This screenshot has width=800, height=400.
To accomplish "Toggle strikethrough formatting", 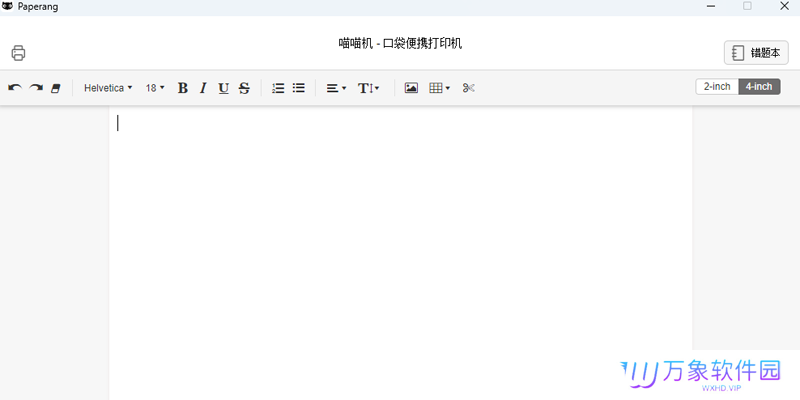I will click(x=244, y=88).
